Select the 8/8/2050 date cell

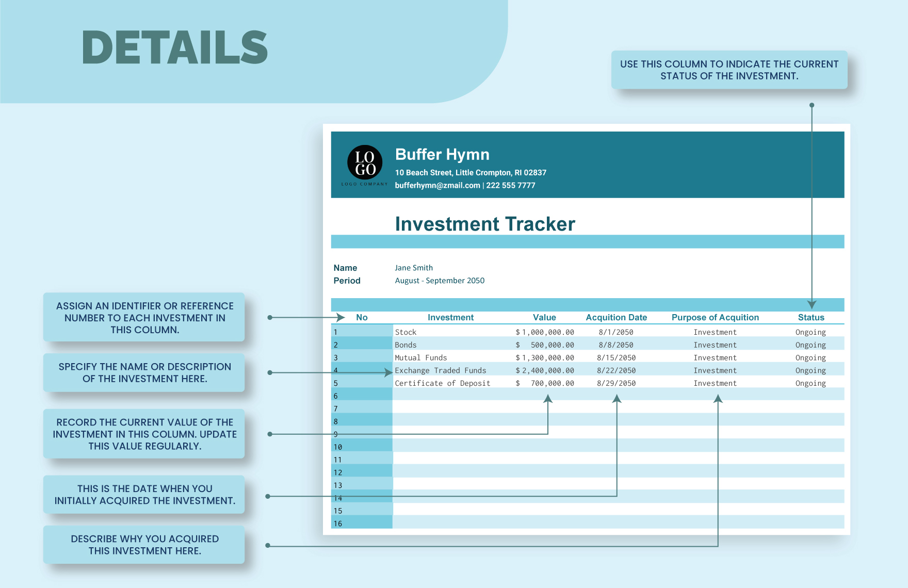[616, 345]
